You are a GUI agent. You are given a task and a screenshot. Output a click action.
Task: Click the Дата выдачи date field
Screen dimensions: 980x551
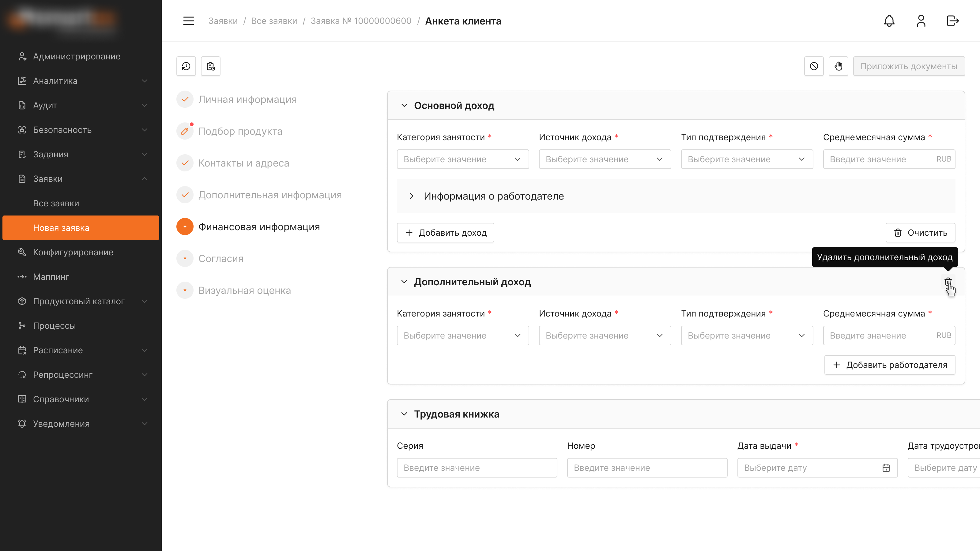click(x=818, y=468)
